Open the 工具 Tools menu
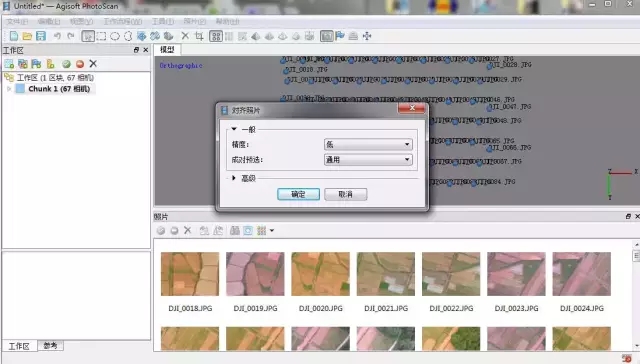The width and height of the screenshot is (640, 364). click(x=163, y=21)
